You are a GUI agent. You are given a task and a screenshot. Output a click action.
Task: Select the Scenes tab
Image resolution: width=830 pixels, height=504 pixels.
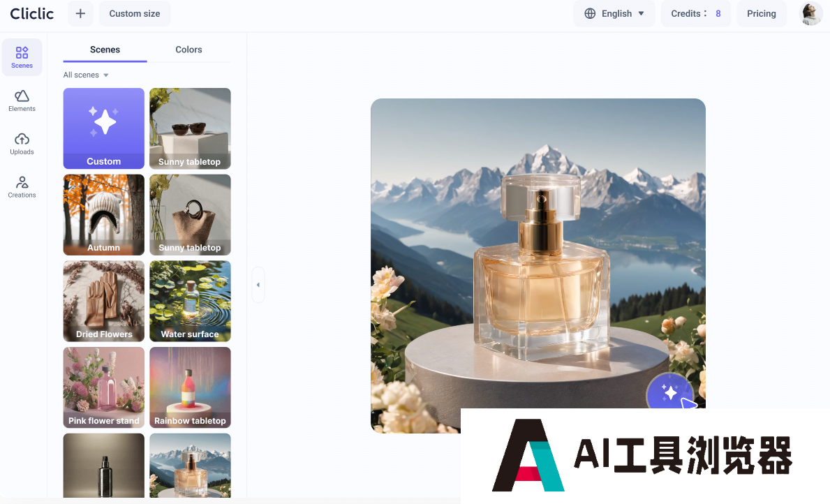click(x=105, y=50)
